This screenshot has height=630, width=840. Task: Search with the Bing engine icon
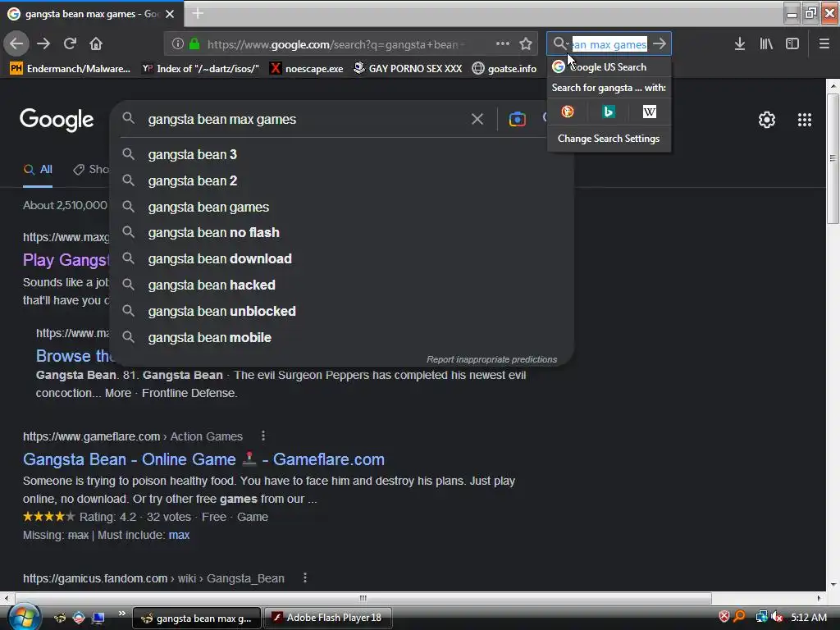pyautogui.click(x=609, y=112)
